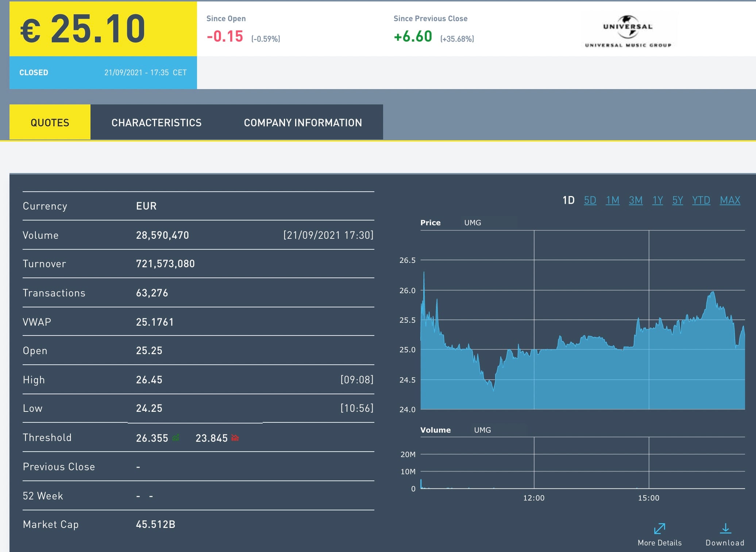Click the More Details expand arrow icon
Viewport: 756px width, 552px height.
click(659, 528)
